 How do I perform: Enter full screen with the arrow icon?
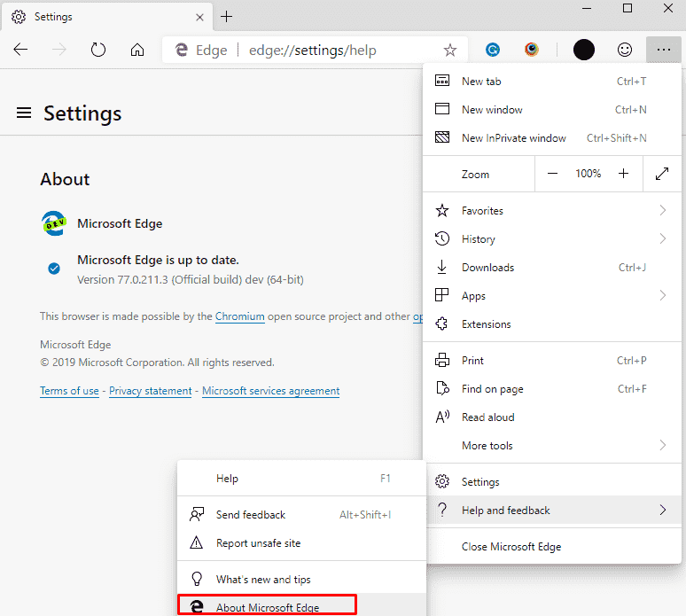(x=662, y=174)
